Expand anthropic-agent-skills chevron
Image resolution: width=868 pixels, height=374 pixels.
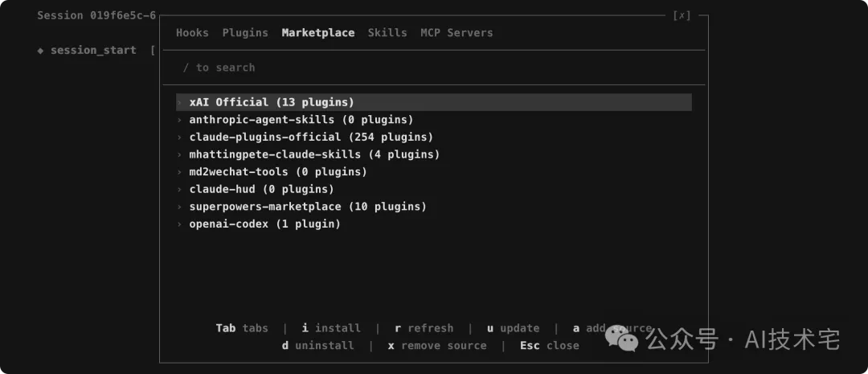[x=179, y=120]
